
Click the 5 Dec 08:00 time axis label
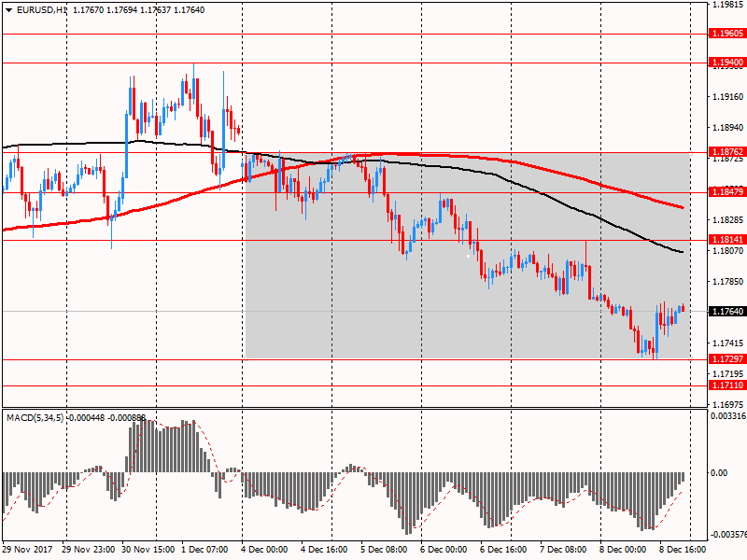coord(384,549)
